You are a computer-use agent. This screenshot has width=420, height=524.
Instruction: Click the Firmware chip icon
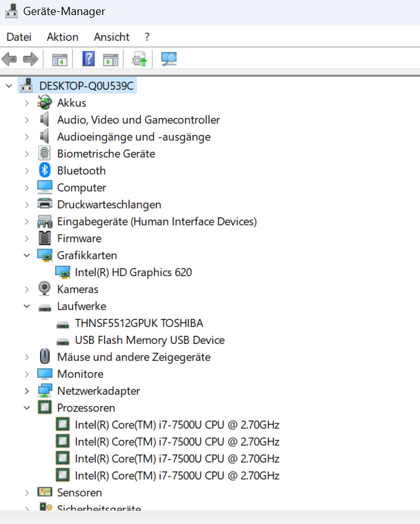click(x=45, y=238)
